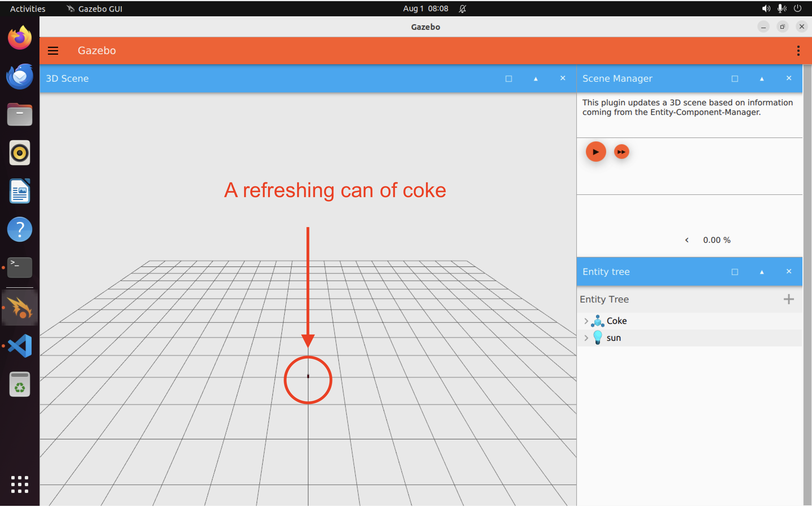Decrease the 0.00 % value with the left arrow
The height and width of the screenshot is (507, 812).
[x=687, y=240]
